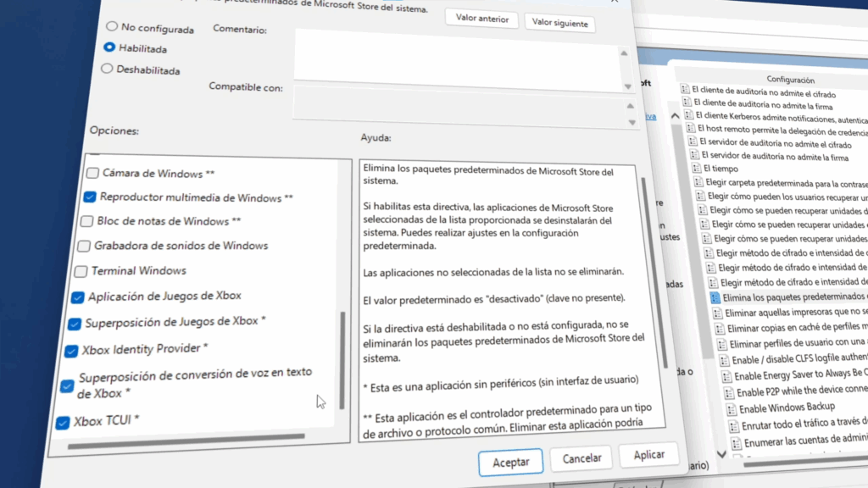Uncheck Aplicación de Juegos de Xbox

[77, 297]
